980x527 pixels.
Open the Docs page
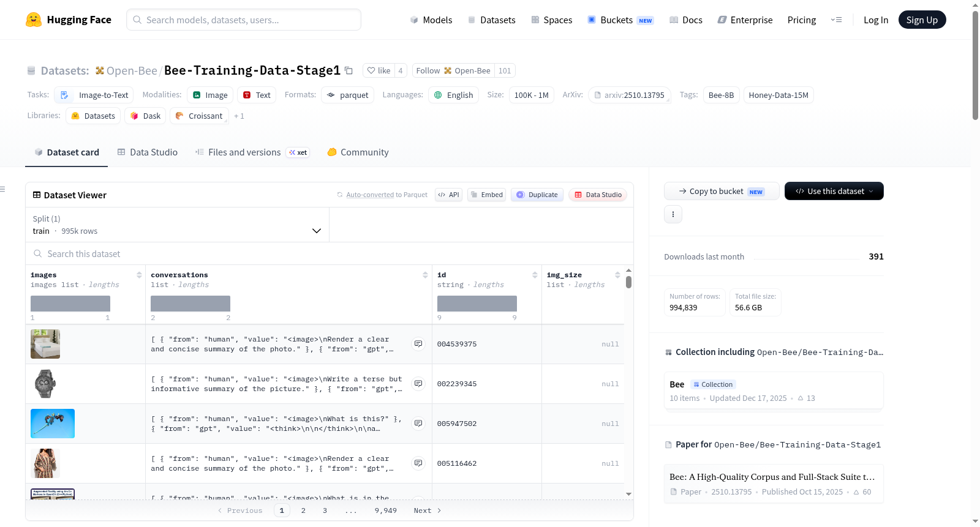(686, 20)
